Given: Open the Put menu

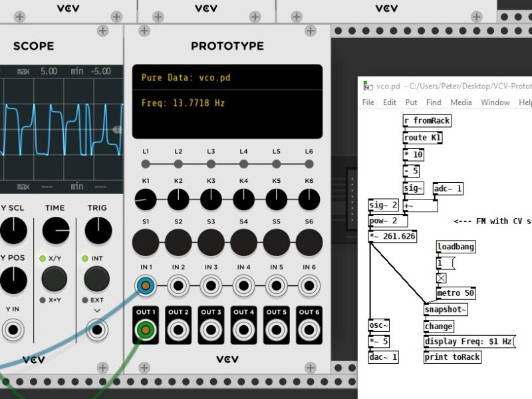Looking at the screenshot, I should tap(411, 102).
